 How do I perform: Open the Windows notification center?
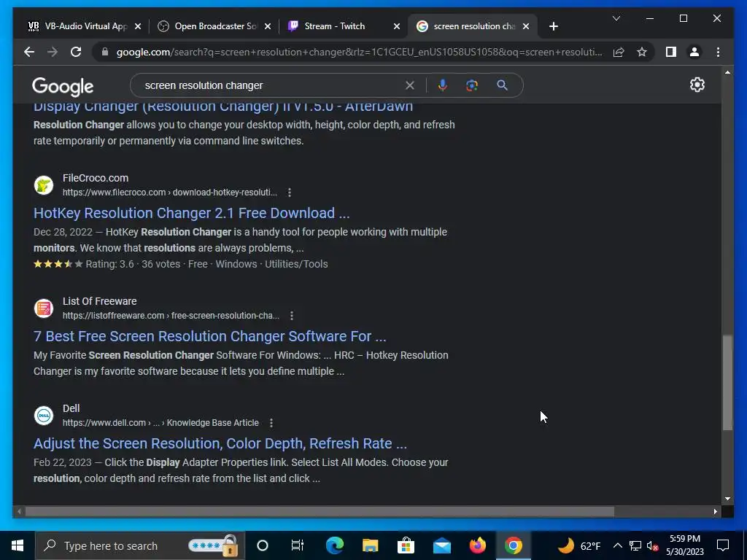point(723,545)
